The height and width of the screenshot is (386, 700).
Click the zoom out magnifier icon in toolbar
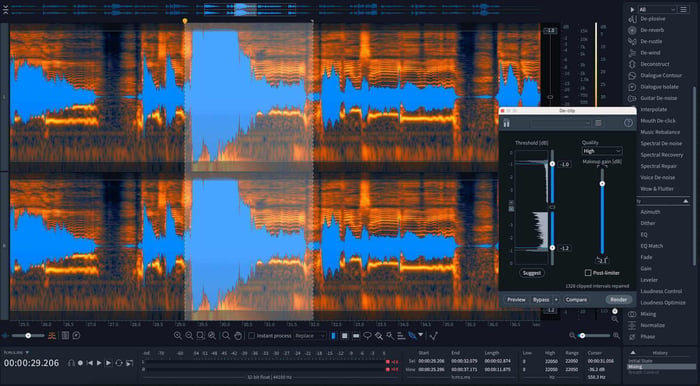point(189,336)
